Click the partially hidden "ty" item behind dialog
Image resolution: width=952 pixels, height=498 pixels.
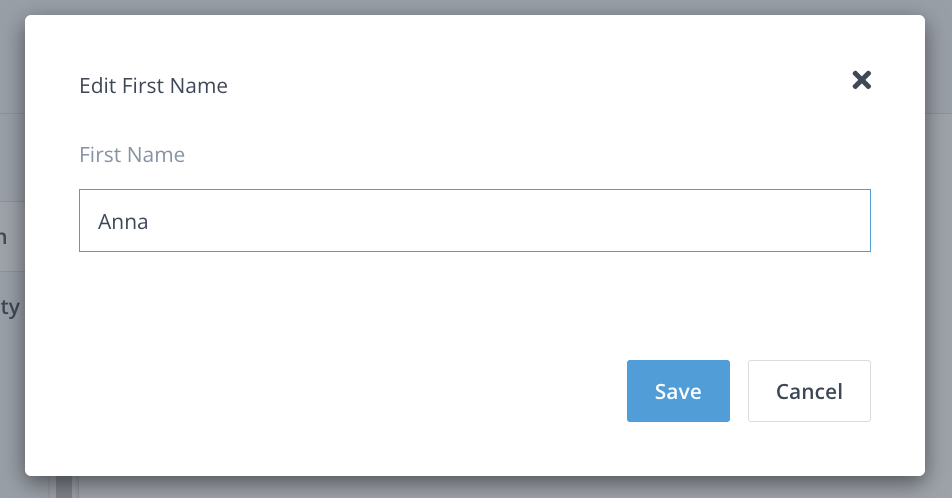(10, 308)
